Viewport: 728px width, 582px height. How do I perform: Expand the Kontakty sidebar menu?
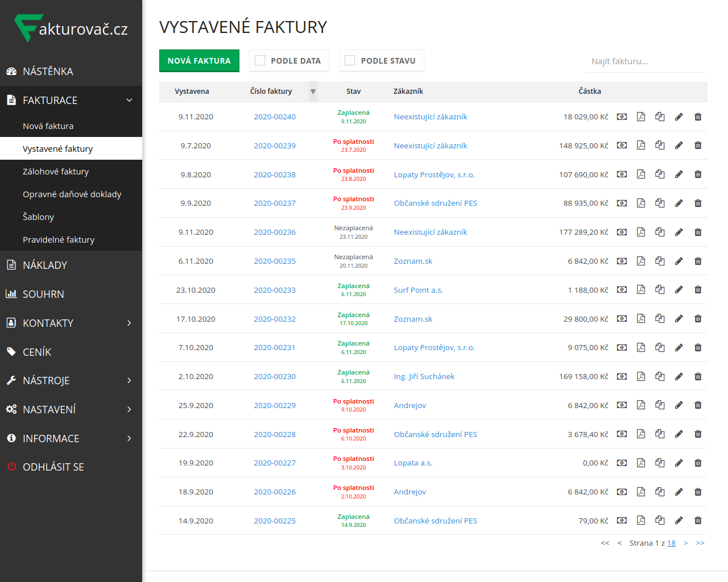pyautogui.click(x=129, y=323)
